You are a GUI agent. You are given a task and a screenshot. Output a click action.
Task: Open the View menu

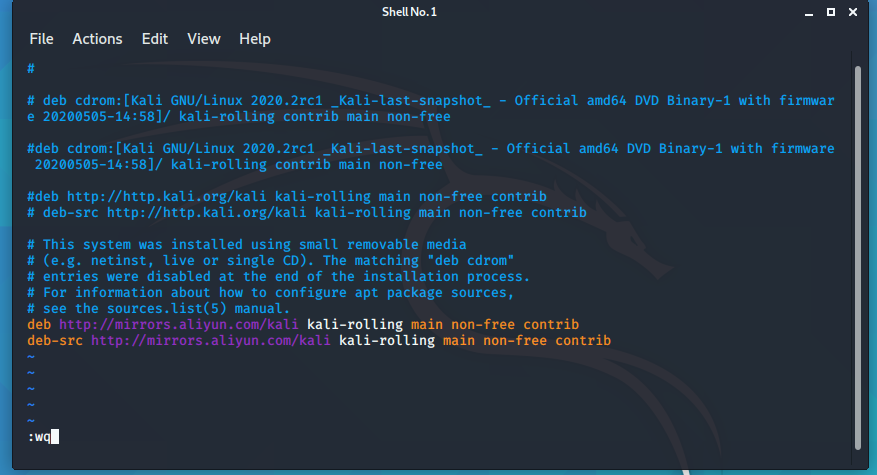pyautogui.click(x=204, y=39)
